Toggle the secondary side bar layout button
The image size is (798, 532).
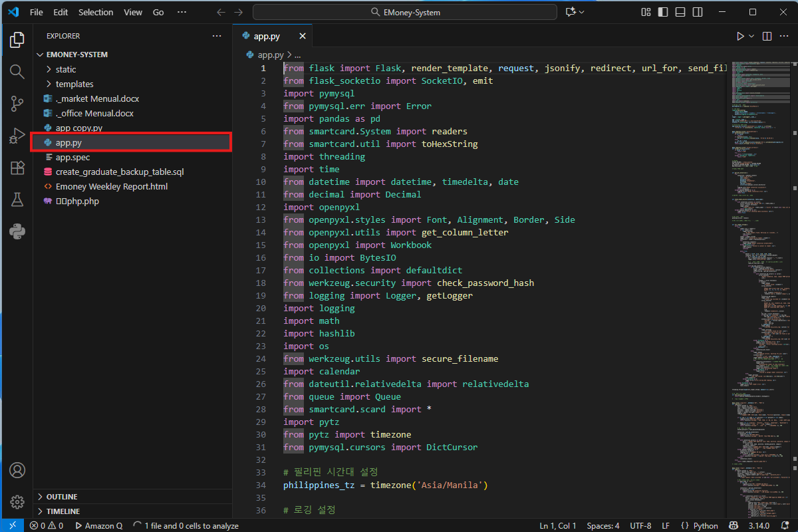pyautogui.click(x=697, y=12)
